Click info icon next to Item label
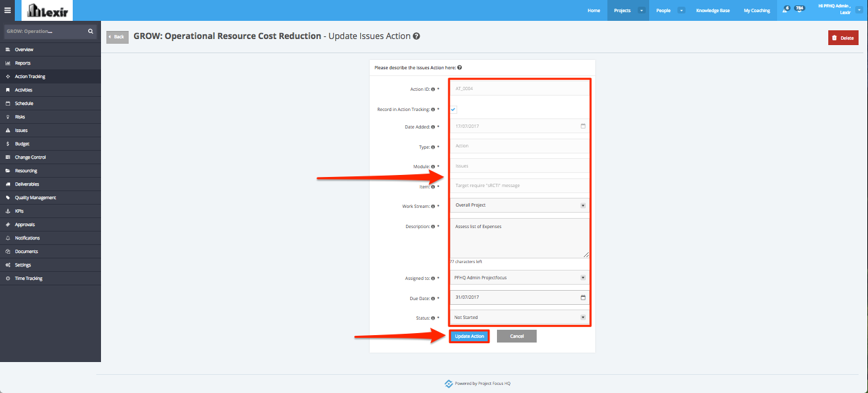Viewport: 868px width, 393px height. [433, 186]
